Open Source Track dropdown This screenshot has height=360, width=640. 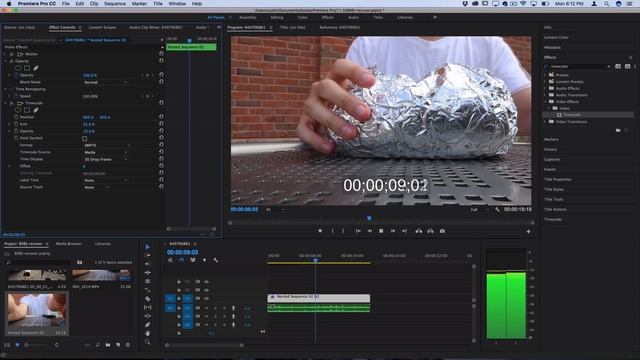96,187
